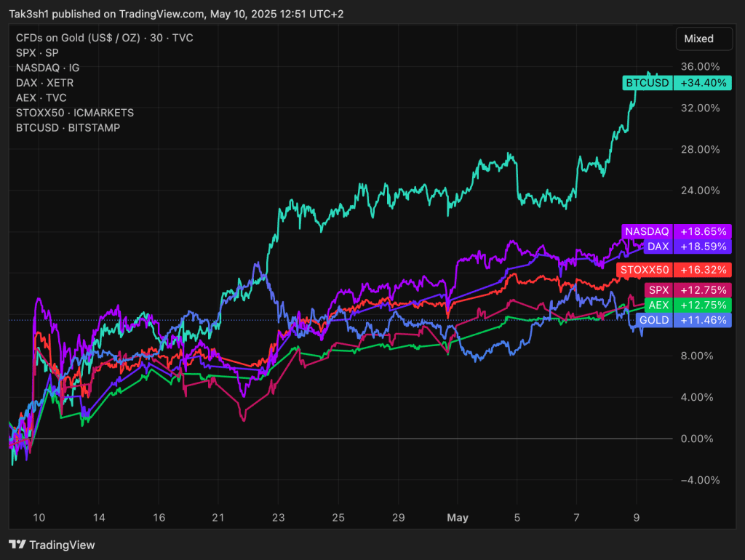The image size is (745, 560).
Task: Click the GOLD price scale name tag
Action: tap(654, 320)
